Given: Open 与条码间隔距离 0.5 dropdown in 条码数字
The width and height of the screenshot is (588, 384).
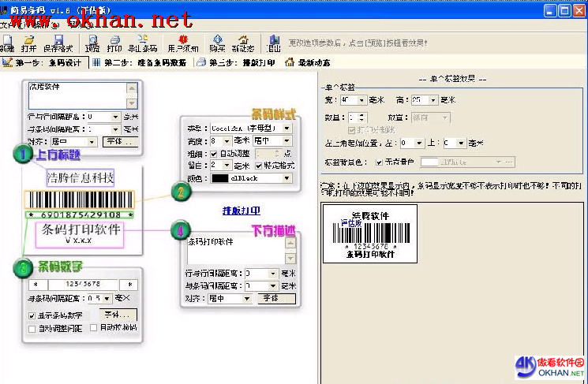Looking at the screenshot, I should 107,299.
